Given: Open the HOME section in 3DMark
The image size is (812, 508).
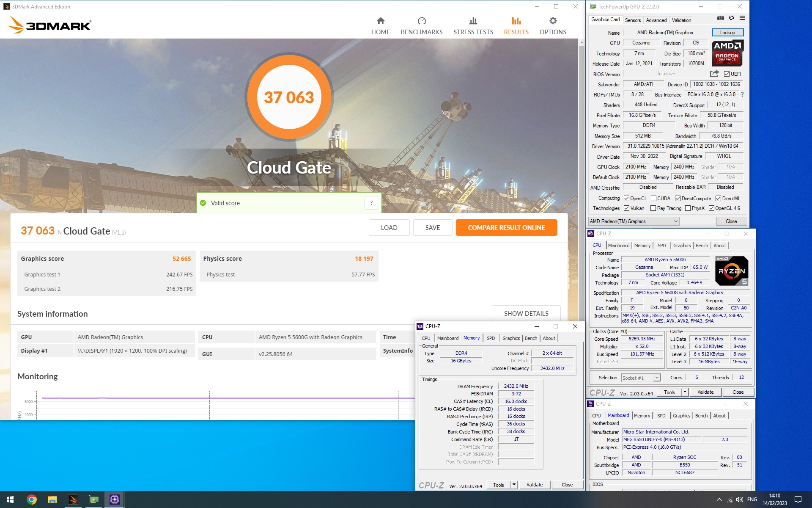Looking at the screenshot, I should 380,26.
